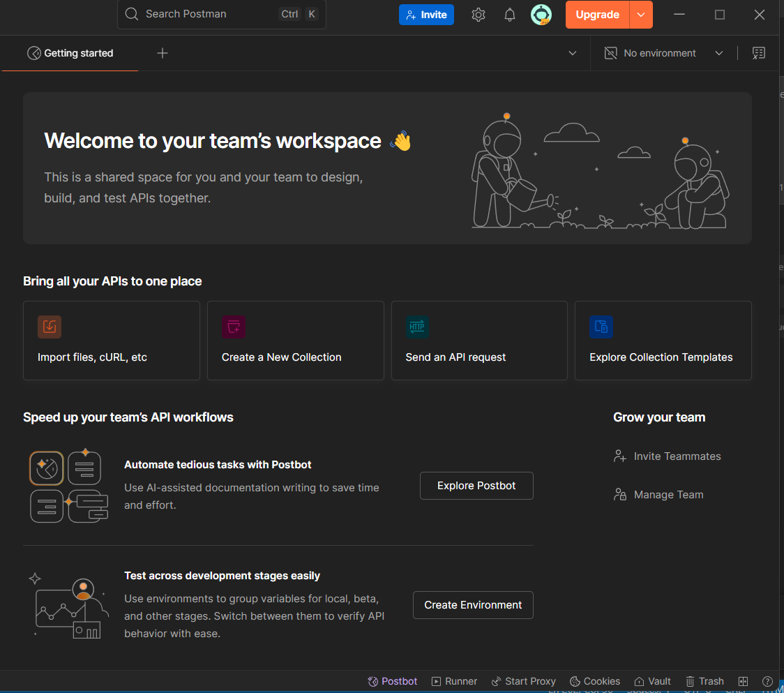Click the Explore Postbot button
The width and height of the screenshot is (784, 693).
(476, 486)
